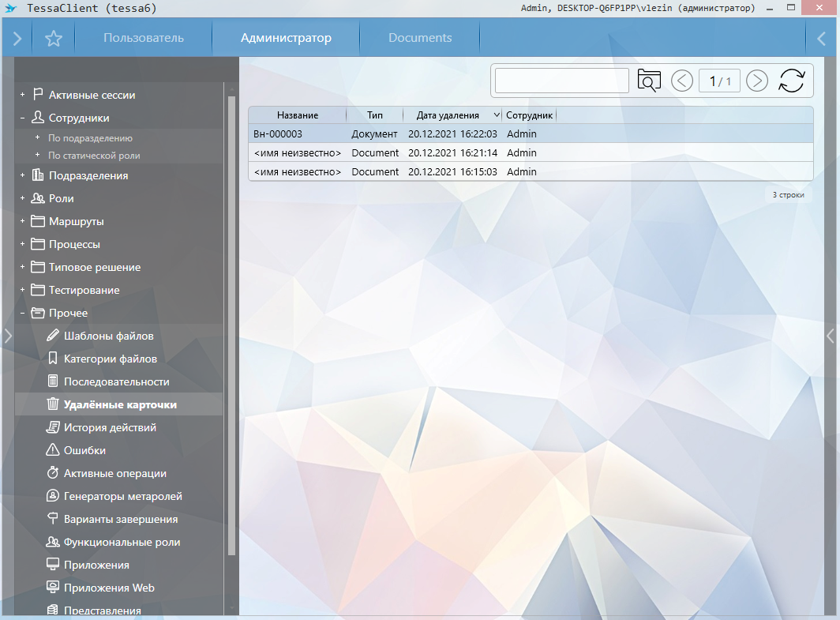The height and width of the screenshot is (620, 840).
Task: Sort by Дата удаления column header
Action: tap(448, 115)
